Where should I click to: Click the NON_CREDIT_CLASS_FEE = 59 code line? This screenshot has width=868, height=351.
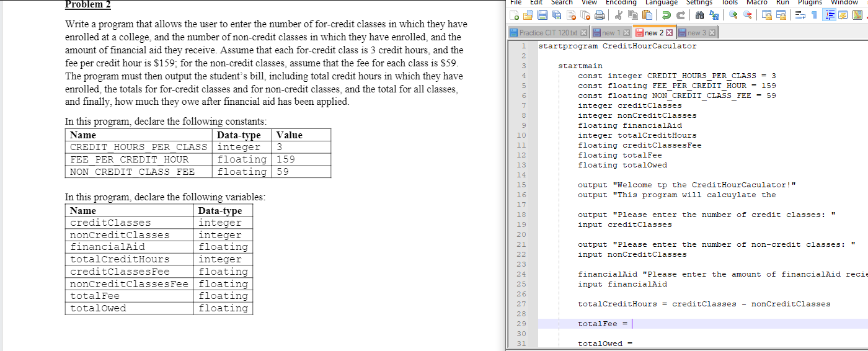677,96
